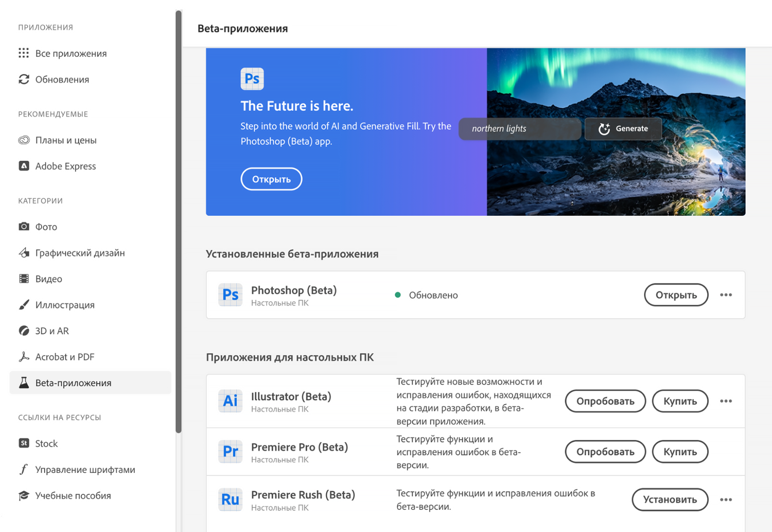Click Купить for Premiere Pro (Beta)
The image size is (772, 532).
coord(680,452)
